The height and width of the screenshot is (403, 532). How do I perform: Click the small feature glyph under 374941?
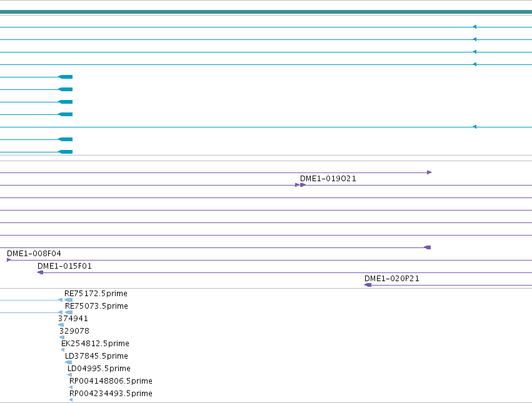(61, 325)
